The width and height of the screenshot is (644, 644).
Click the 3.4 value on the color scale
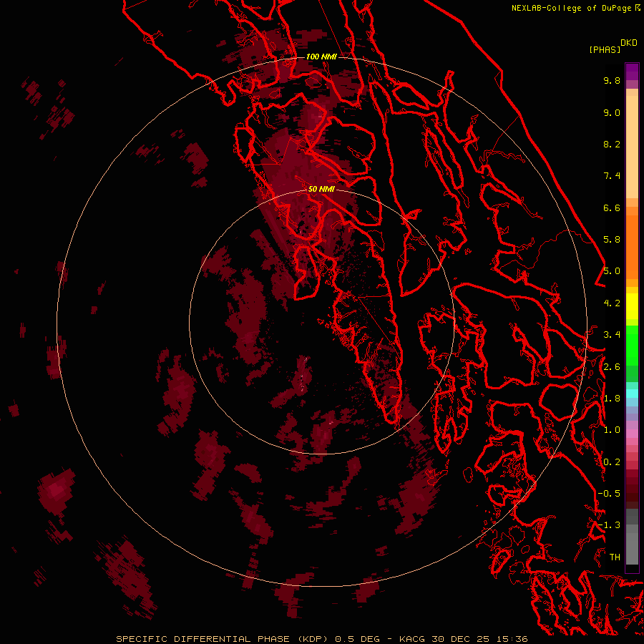[612, 335]
